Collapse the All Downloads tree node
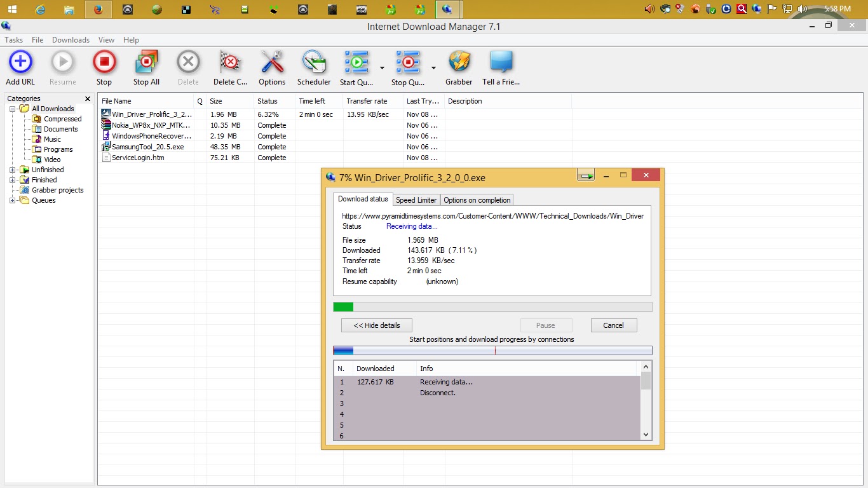This screenshot has width=868, height=488. (x=13, y=109)
